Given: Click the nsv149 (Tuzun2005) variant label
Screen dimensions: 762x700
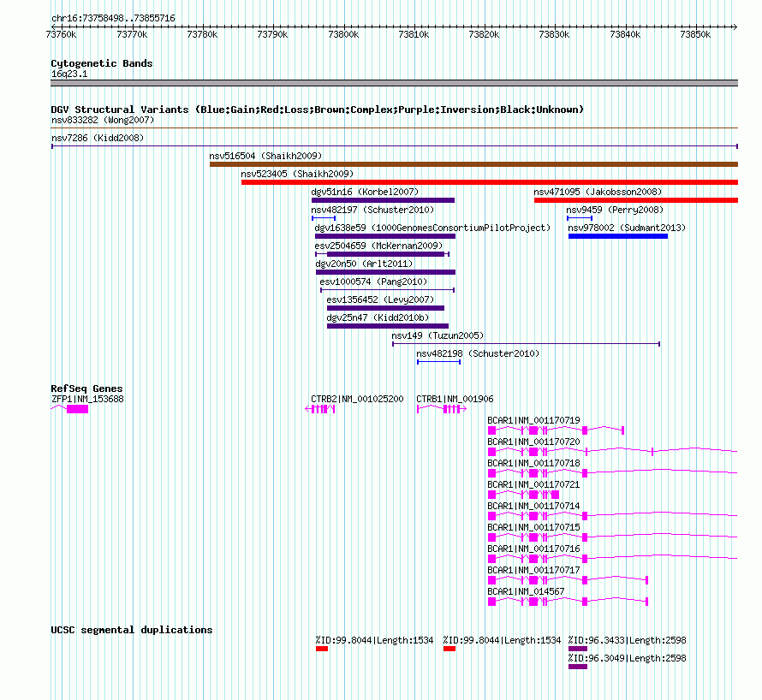Looking at the screenshot, I should tap(438, 335).
